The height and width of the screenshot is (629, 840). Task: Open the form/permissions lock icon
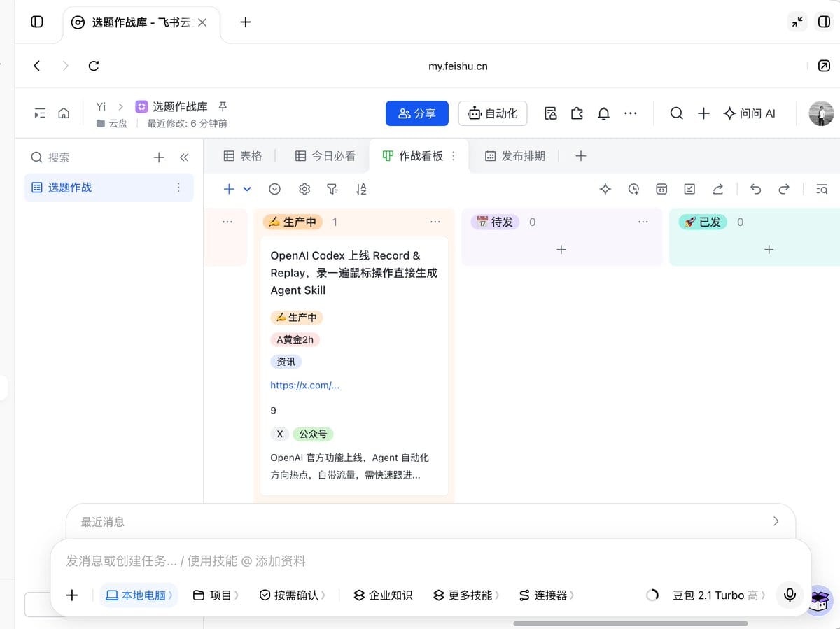click(x=551, y=113)
